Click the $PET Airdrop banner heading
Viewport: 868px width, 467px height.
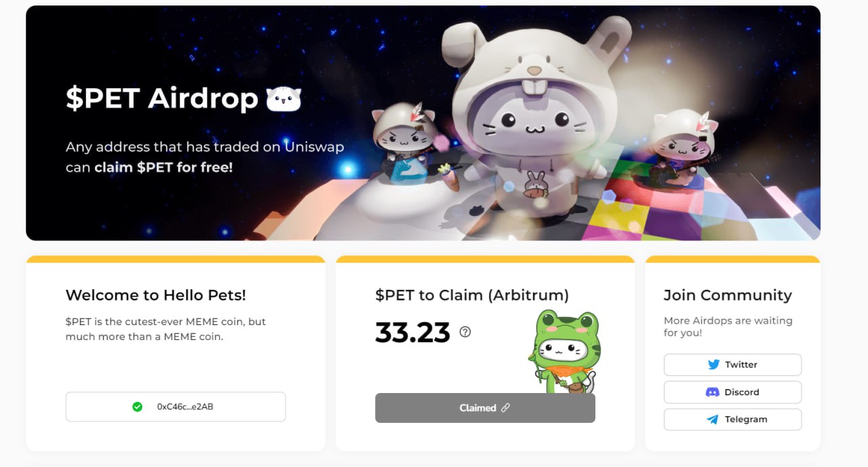pyautogui.click(x=162, y=99)
